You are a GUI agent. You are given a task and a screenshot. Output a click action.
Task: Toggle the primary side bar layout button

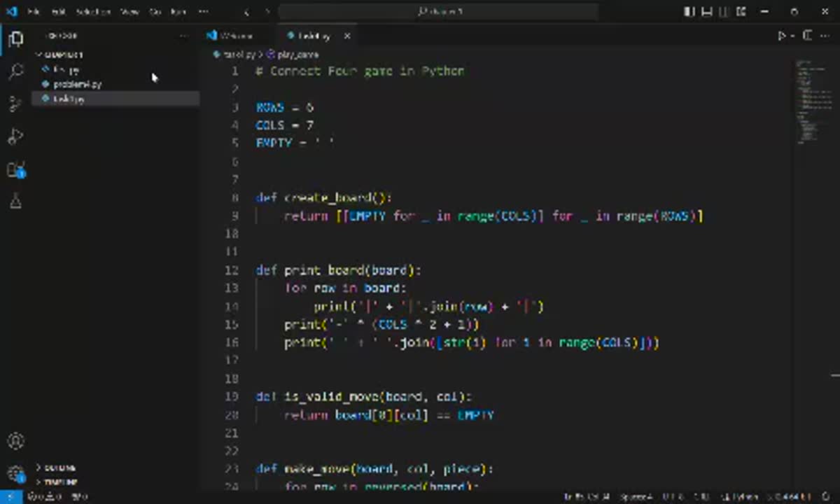[689, 12]
